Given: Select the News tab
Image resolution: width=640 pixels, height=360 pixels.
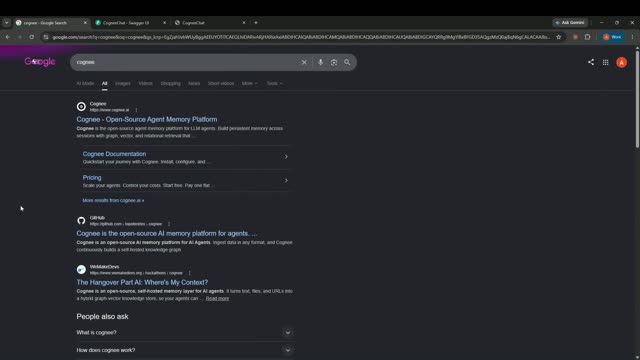Looking at the screenshot, I should [194, 83].
